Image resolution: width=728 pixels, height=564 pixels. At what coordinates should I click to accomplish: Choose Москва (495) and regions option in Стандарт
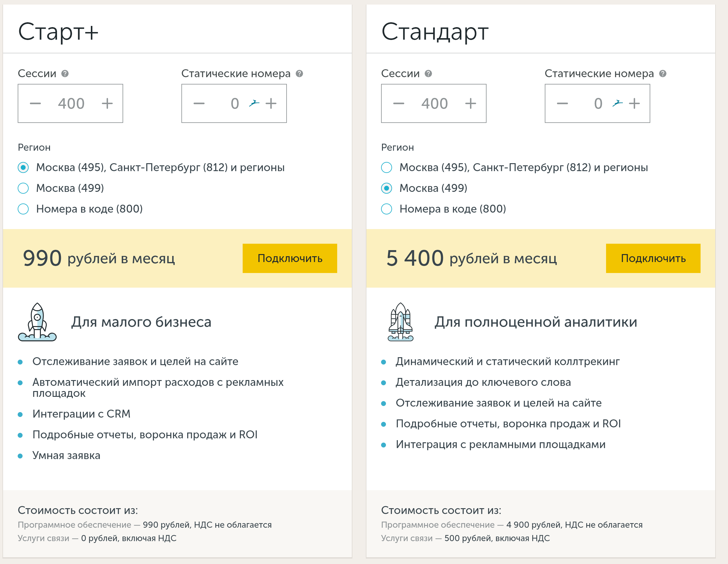point(387,167)
